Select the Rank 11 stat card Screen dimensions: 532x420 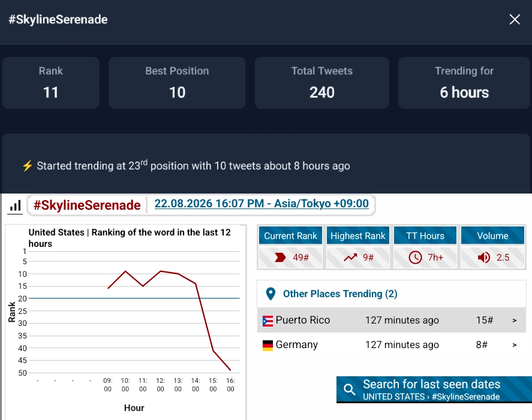(x=51, y=83)
